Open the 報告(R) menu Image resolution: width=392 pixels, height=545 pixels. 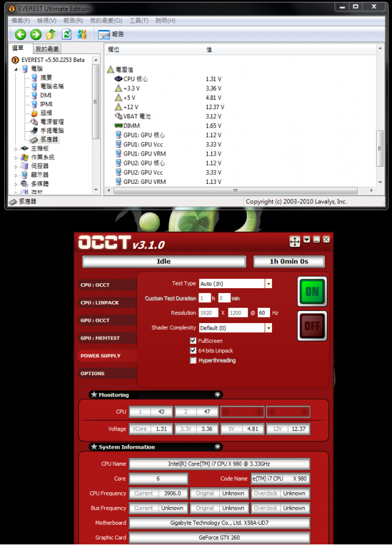pyautogui.click(x=73, y=20)
